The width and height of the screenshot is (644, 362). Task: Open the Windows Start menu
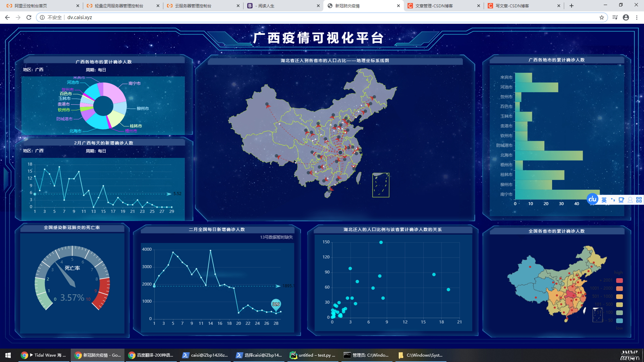8,355
